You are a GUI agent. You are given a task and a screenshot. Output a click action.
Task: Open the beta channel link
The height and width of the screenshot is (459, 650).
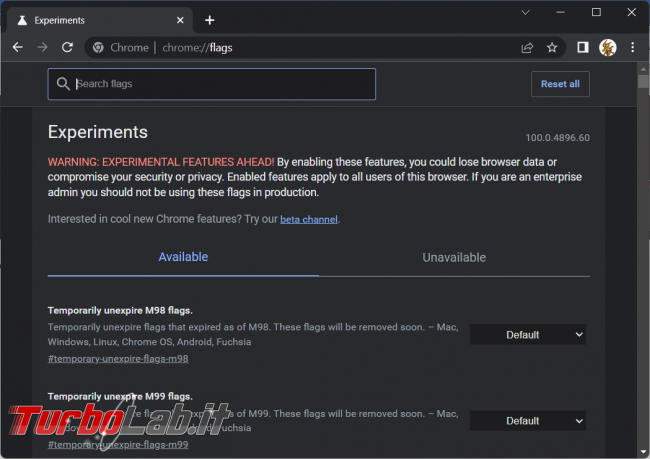(x=309, y=219)
